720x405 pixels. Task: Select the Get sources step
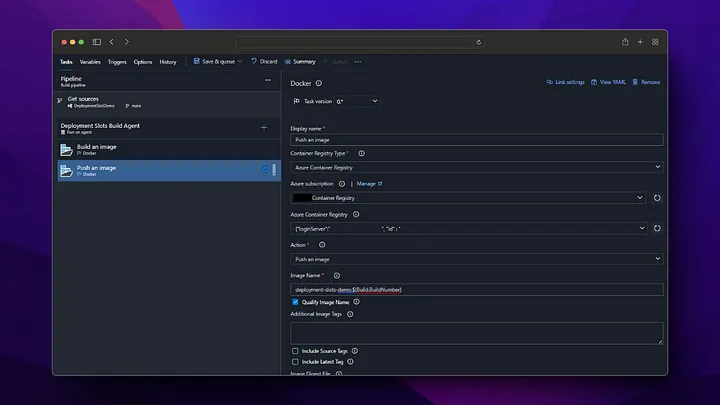169,102
